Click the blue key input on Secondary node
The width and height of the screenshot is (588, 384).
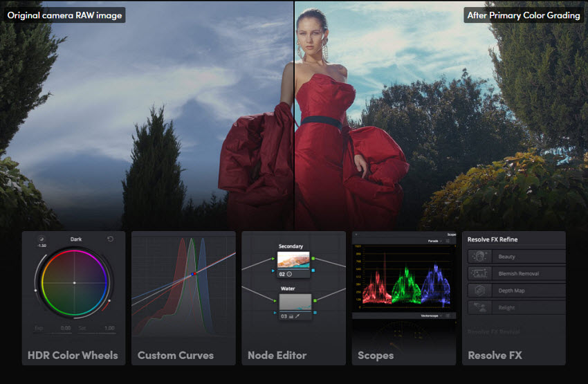click(x=273, y=271)
